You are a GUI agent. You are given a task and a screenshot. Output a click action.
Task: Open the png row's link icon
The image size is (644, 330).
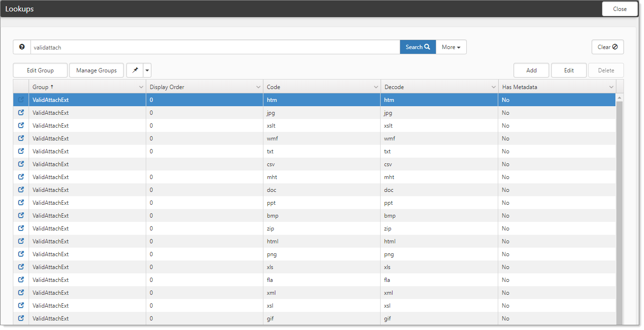point(21,254)
